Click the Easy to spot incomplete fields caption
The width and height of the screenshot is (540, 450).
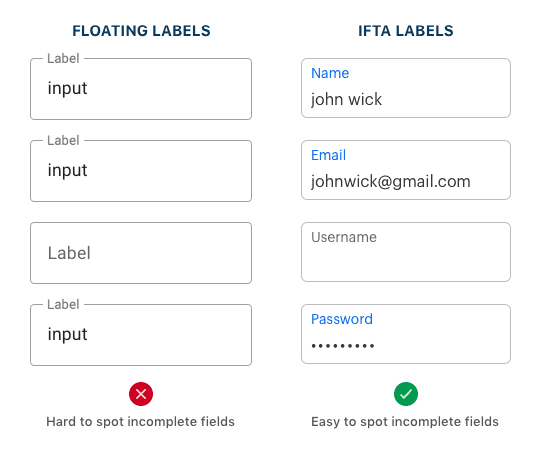point(405,422)
